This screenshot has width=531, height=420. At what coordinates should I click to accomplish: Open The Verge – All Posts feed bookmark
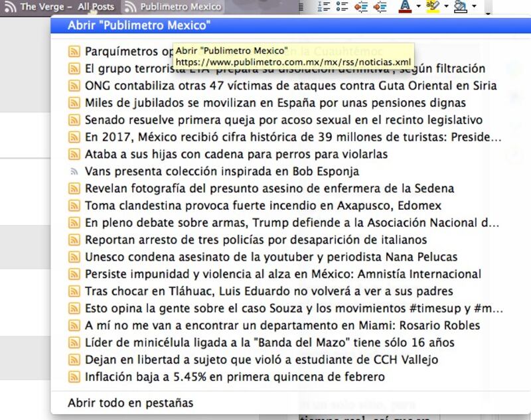59,7
